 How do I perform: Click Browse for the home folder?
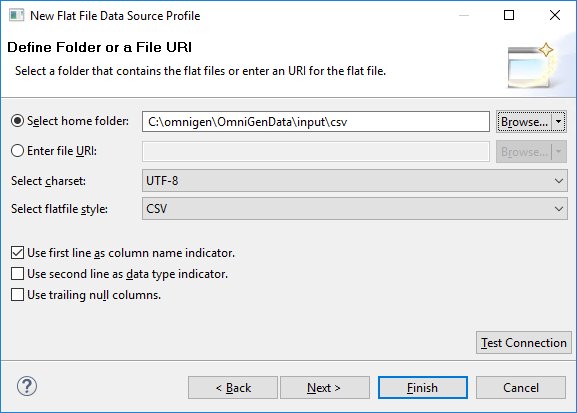tap(524, 121)
